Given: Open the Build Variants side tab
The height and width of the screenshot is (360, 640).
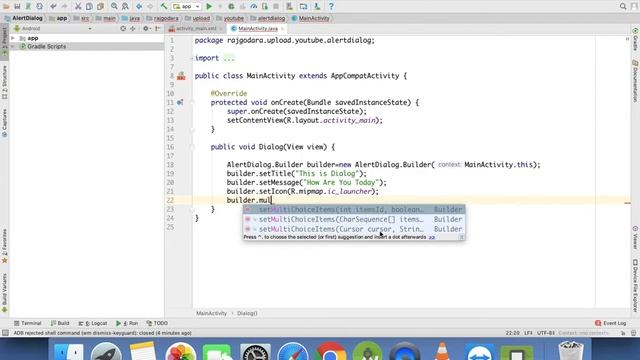Looking at the screenshot, I should coord(4,293).
